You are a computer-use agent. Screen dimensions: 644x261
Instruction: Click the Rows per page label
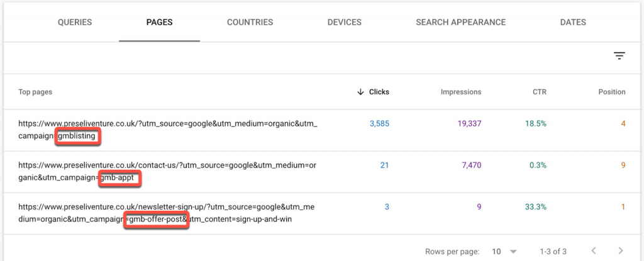[452, 251]
